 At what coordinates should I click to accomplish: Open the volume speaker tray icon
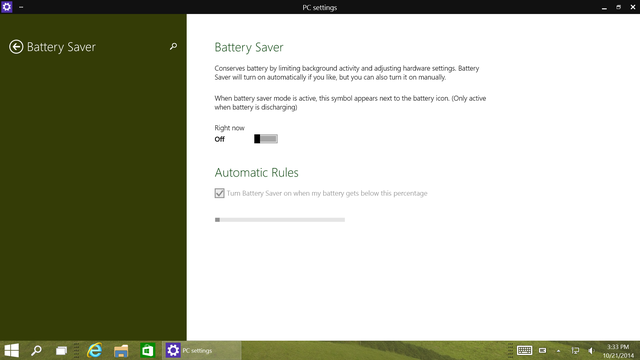point(591,351)
